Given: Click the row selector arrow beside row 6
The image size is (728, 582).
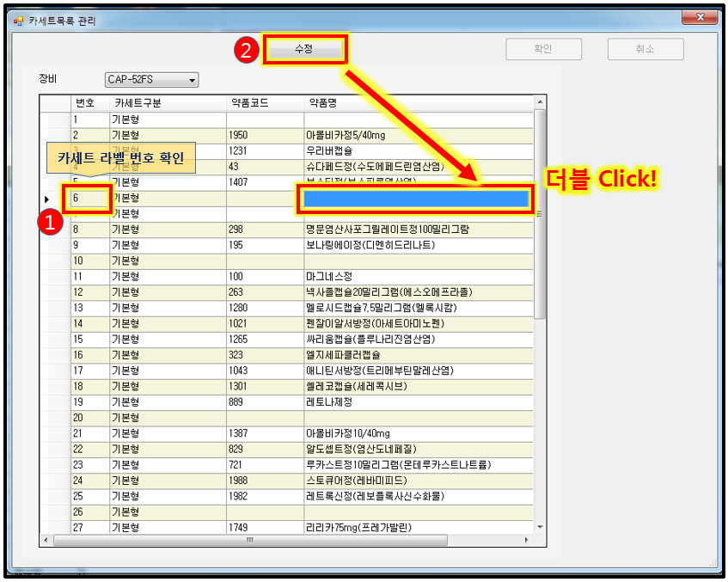Looking at the screenshot, I should point(47,199).
